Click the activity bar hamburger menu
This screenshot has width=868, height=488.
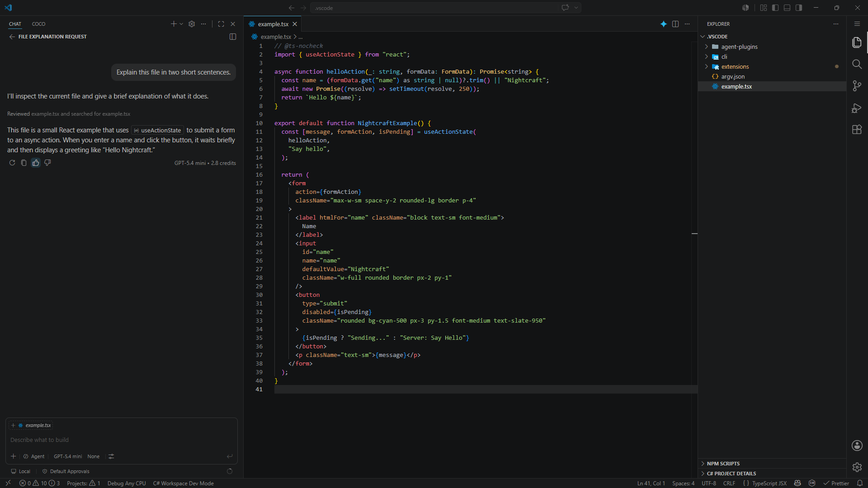pos(857,24)
